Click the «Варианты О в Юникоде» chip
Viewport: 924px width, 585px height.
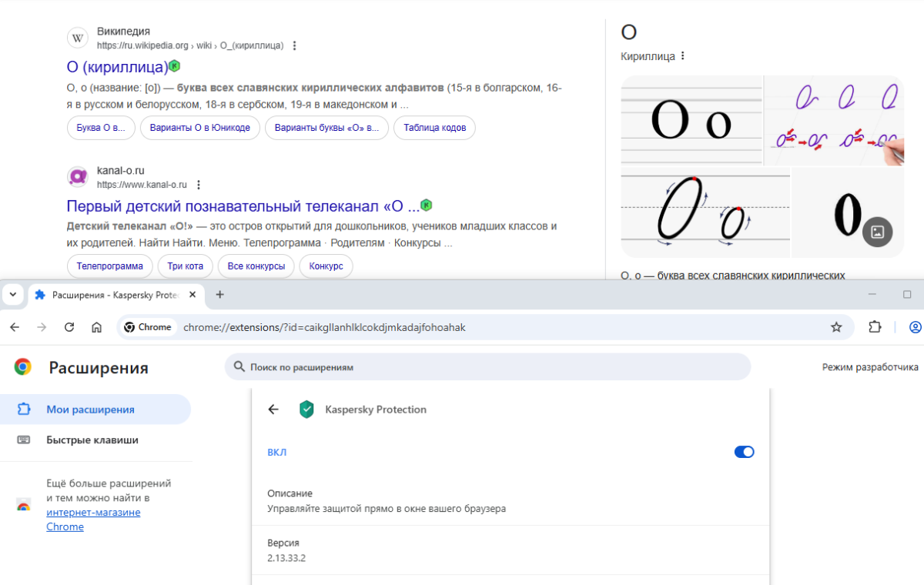200,128
